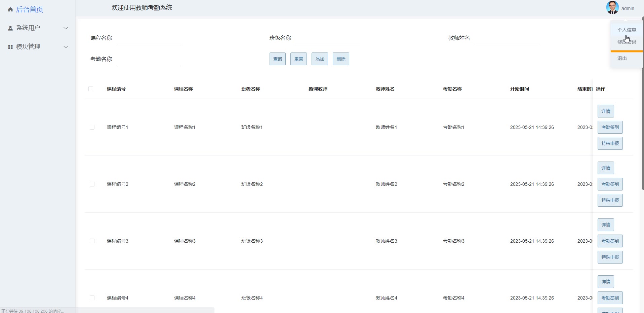Click the 授课教师 column header
Viewport: 644px width, 313px height.
(x=318, y=89)
